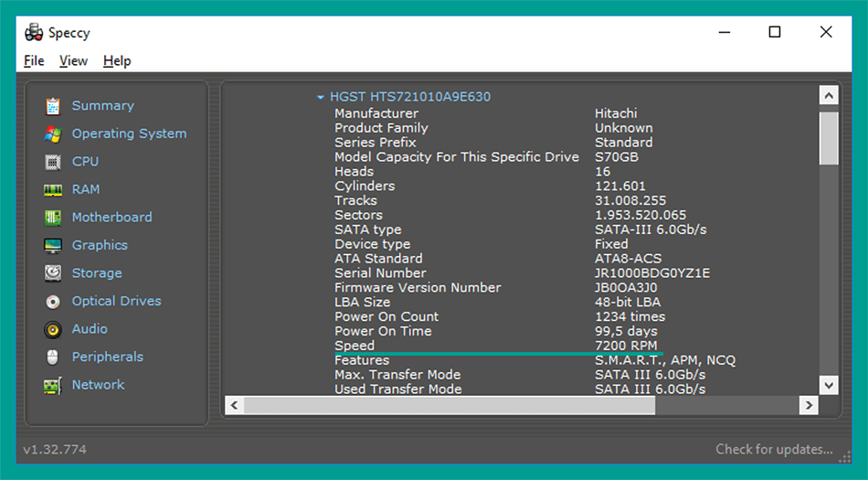Open the Help menu
Viewport: 868px width, 480px height.
tap(117, 61)
